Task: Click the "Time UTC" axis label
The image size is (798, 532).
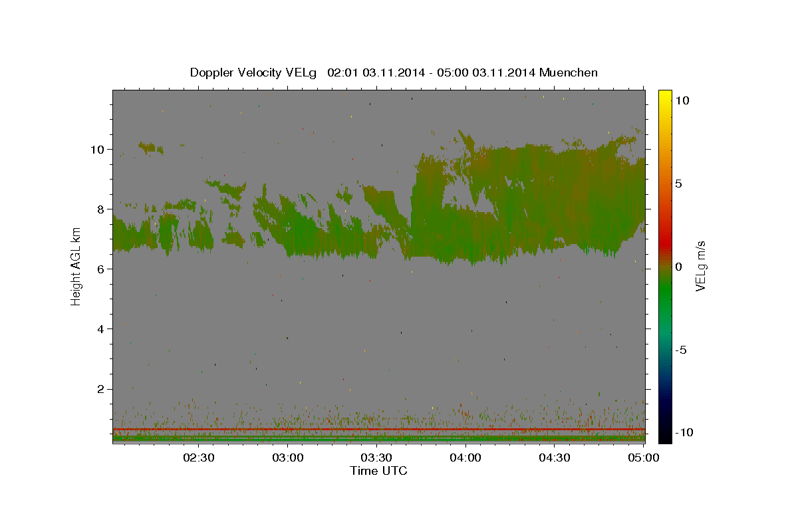Action: click(378, 471)
